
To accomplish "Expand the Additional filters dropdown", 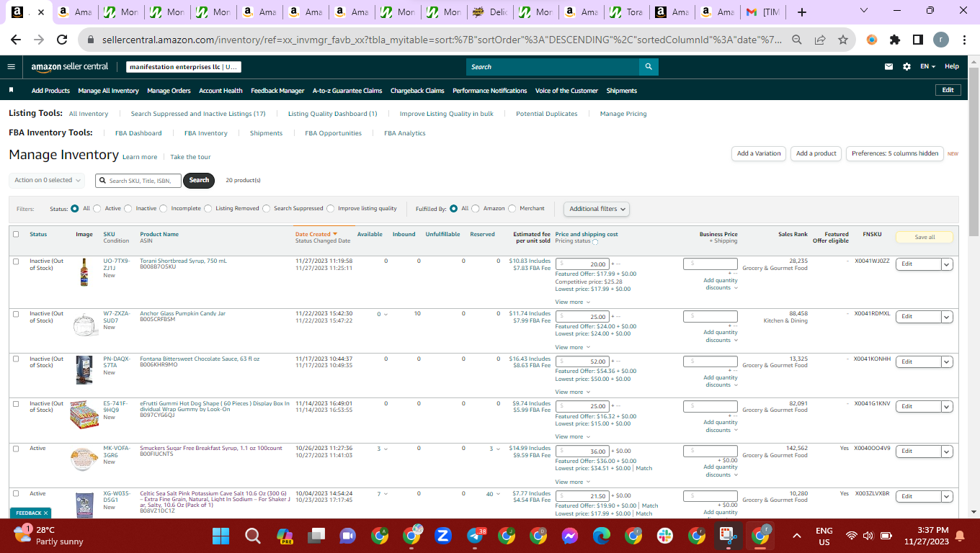I will [x=597, y=209].
